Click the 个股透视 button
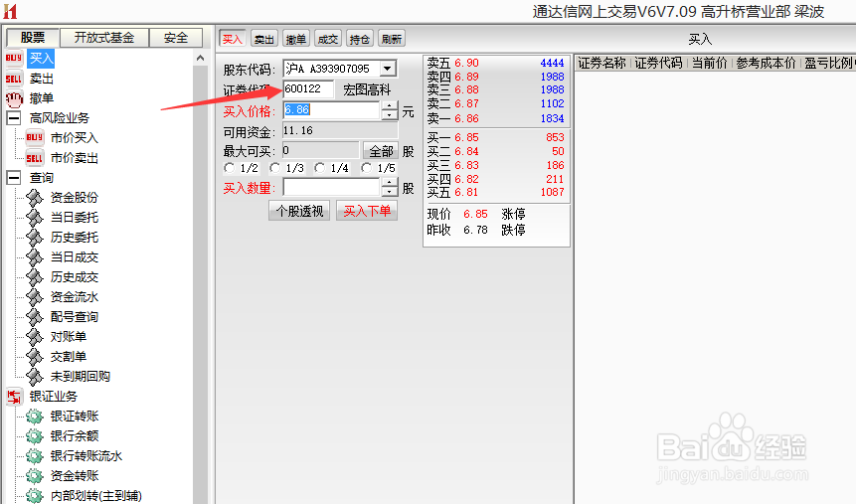The image size is (856, 504). (x=299, y=211)
